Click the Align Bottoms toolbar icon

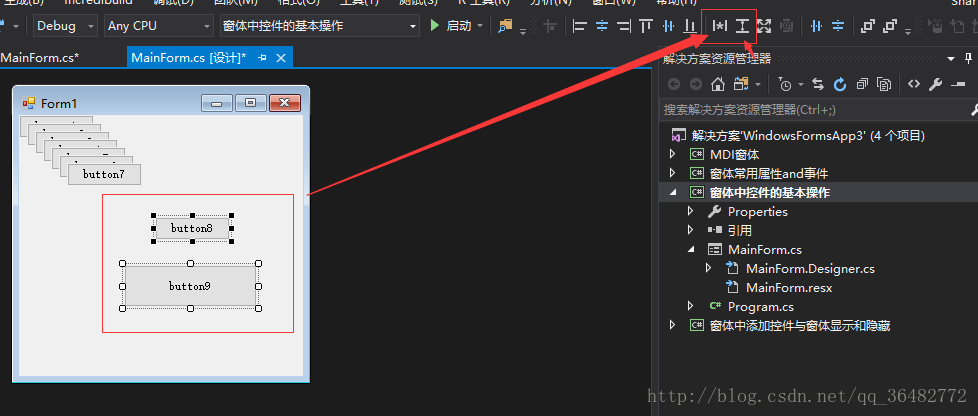690,26
